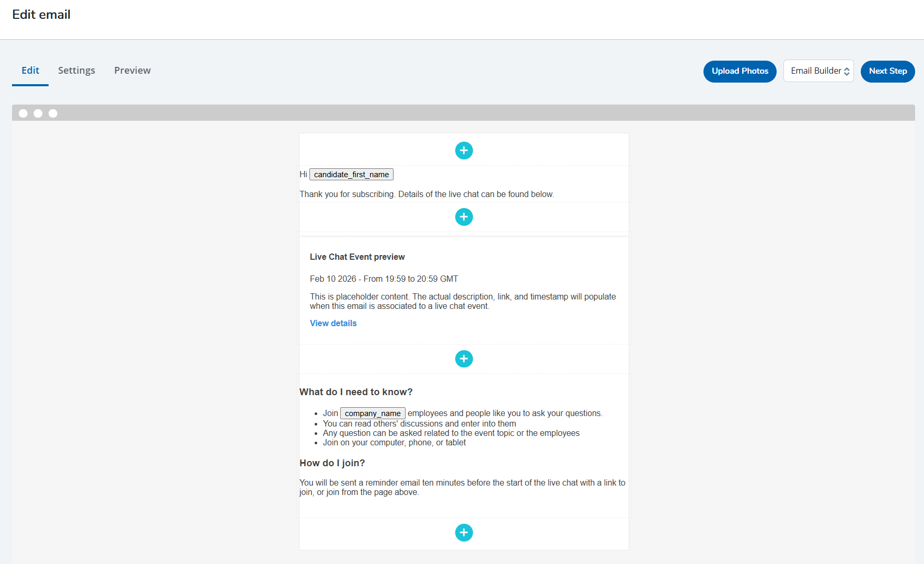Select the company_name placeholder token

tap(372, 413)
